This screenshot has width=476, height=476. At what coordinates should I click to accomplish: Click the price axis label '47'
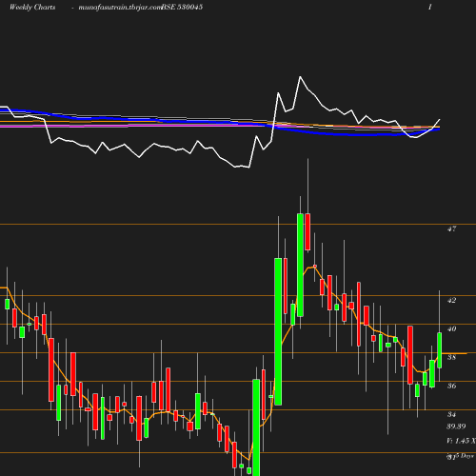[x=452, y=228]
